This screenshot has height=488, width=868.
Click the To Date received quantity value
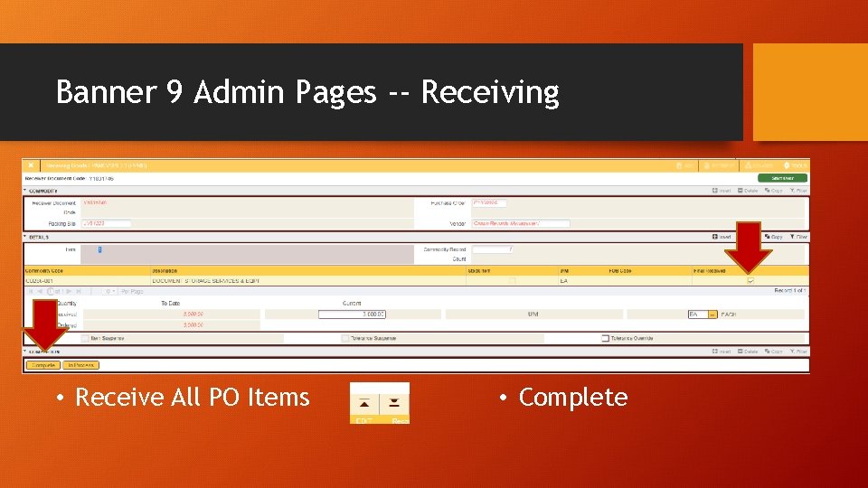(x=193, y=314)
